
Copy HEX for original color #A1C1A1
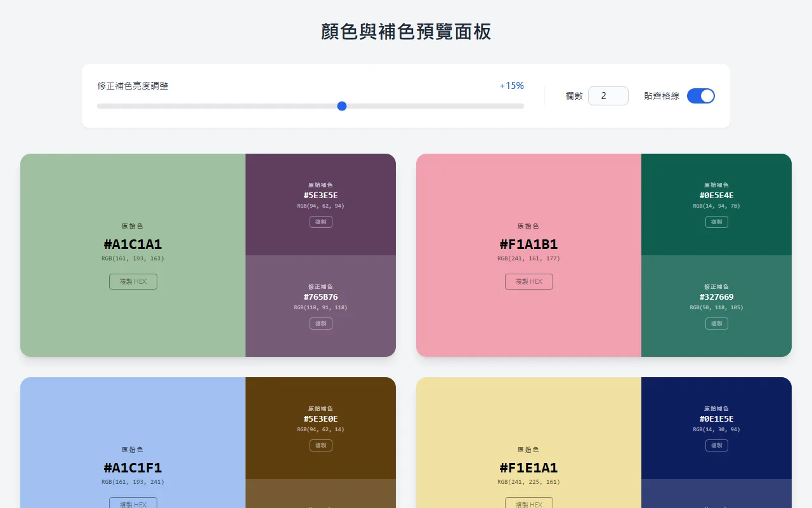pyautogui.click(x=133, y=281)
